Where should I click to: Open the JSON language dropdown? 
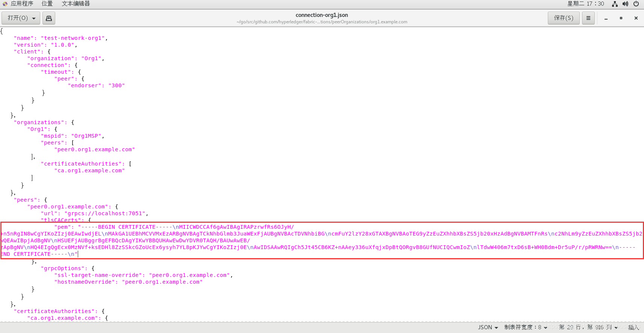click(488, 327)
